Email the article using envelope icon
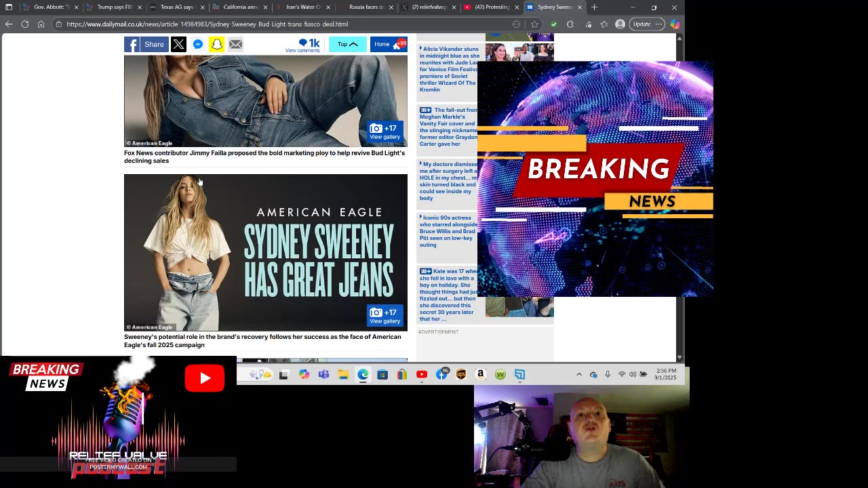The width and height of the screenshot is (868, 488). click(235, 44)
